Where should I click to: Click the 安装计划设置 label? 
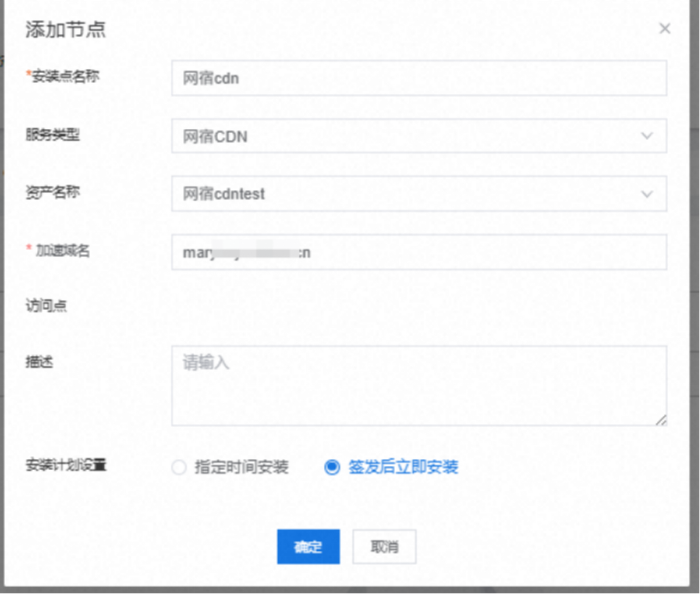click(66, 465)
